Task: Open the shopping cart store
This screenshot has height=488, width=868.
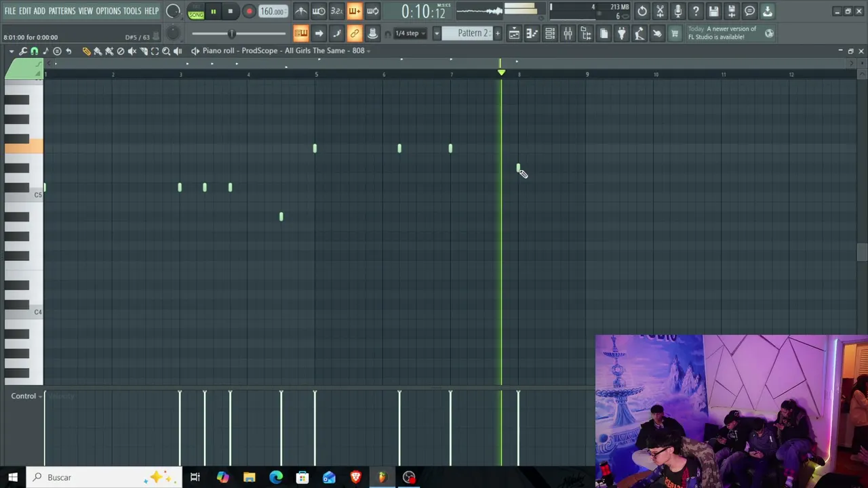Action: click(675, 33)
